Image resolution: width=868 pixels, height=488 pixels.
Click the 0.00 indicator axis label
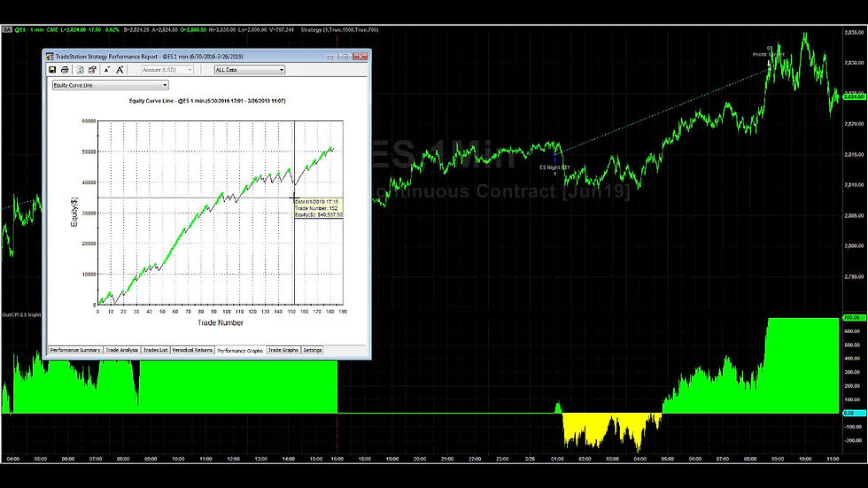coord(853,413)
